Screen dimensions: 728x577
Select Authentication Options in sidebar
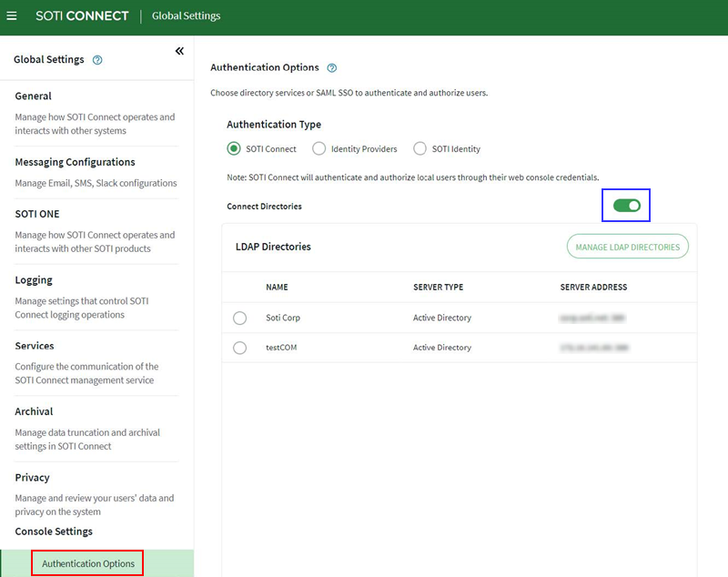click(88, 563)
